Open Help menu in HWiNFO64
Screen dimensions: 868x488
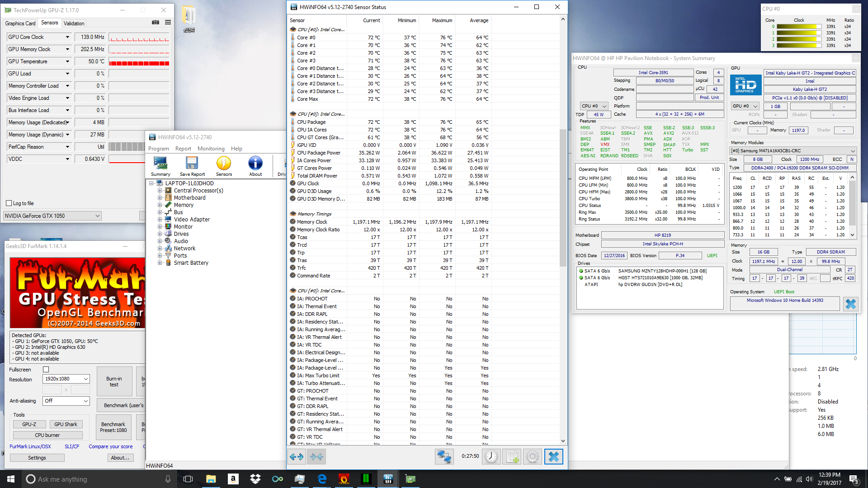[236, 149]
